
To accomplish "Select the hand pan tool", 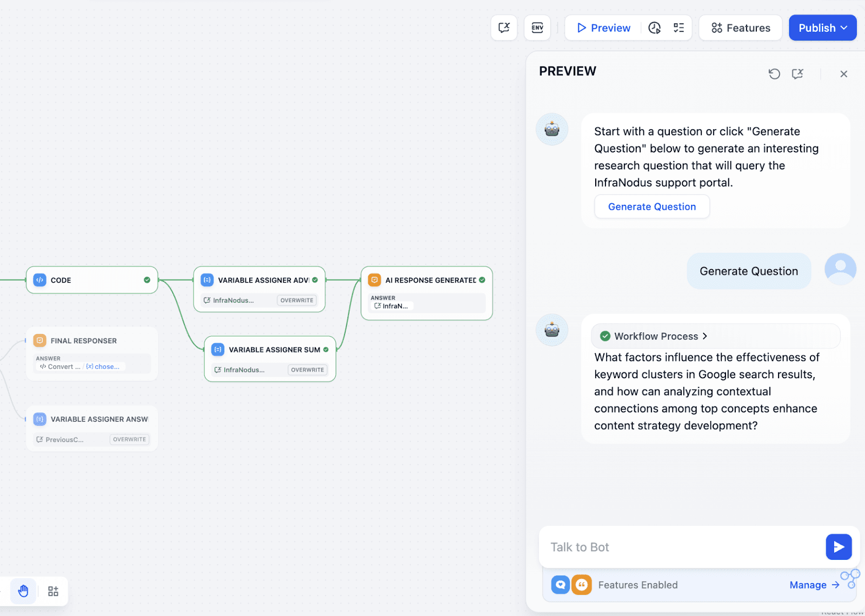I will pos(23,591).
